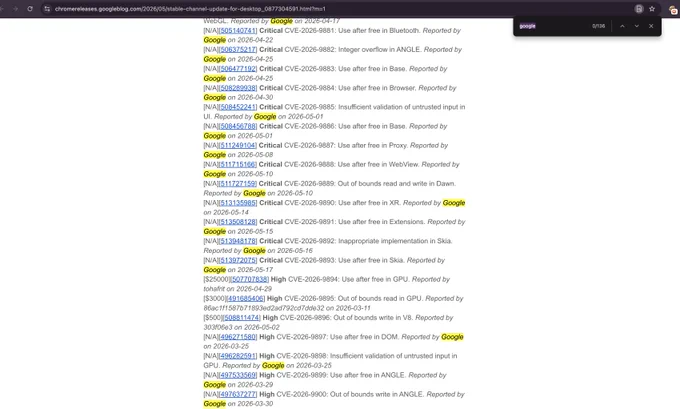Click text 'CVE-2026-9900: Out of bounds write in ANGLE'
Screen dimensions: 680x409
click(350, 394)
